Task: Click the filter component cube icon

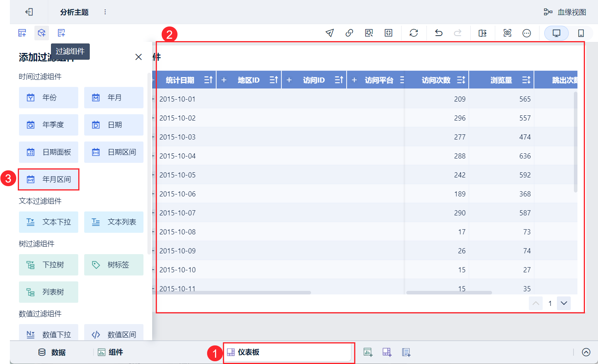Action: point(42,33)
